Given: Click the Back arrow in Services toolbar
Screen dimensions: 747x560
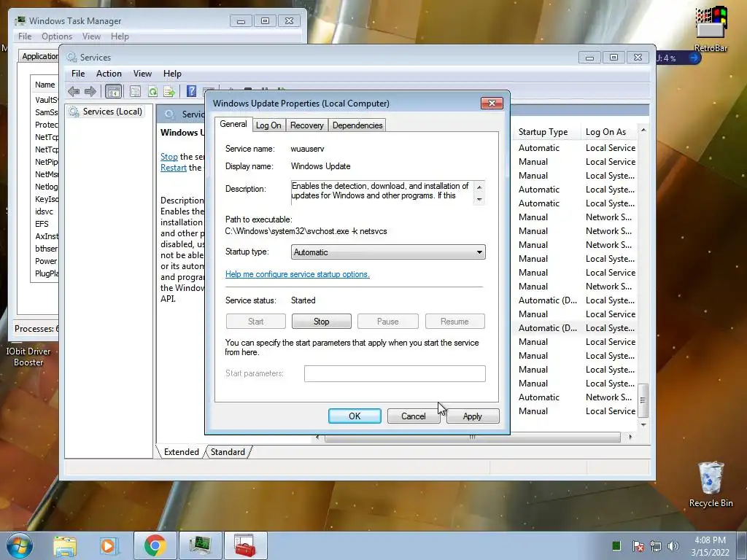Looking at the screenshot, I should [74, 91].
